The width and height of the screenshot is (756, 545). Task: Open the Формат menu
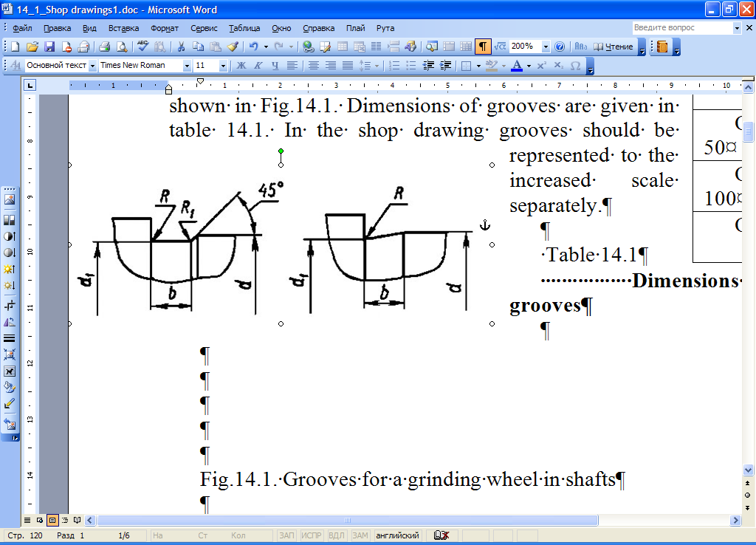pos(165,28)
